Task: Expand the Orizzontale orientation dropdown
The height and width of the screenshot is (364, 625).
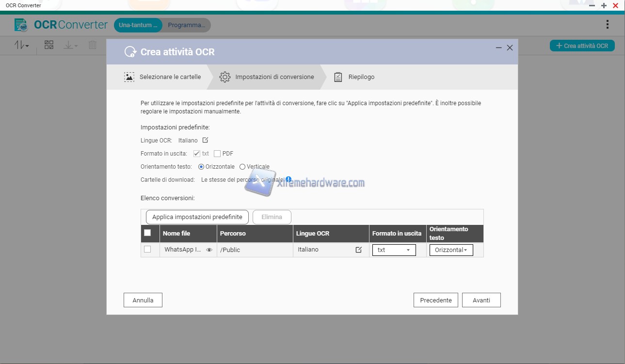Action: (451, 250)
